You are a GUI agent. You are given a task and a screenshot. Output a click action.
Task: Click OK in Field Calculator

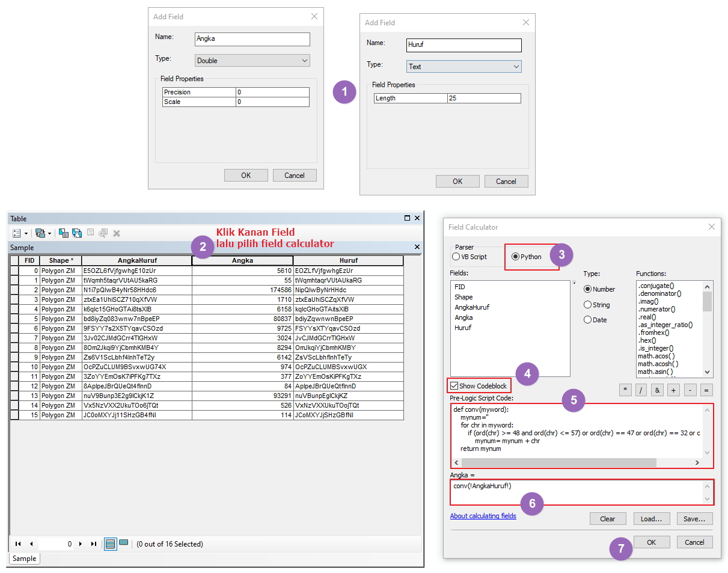tap(651, 542)
